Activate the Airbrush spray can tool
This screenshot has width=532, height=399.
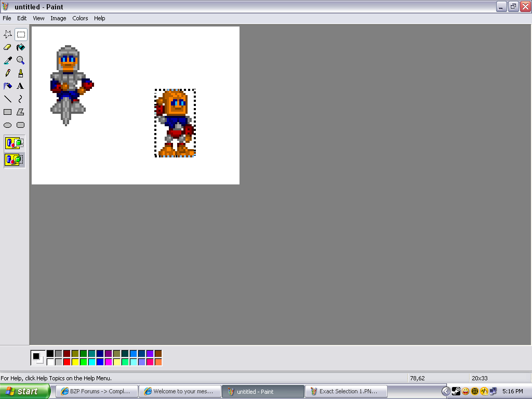coord(7,86)
